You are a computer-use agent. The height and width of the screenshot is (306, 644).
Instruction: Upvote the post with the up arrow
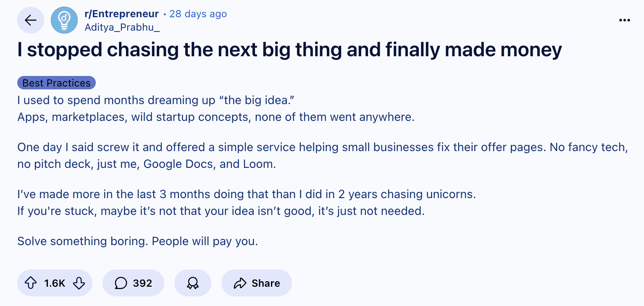point(31,283)
